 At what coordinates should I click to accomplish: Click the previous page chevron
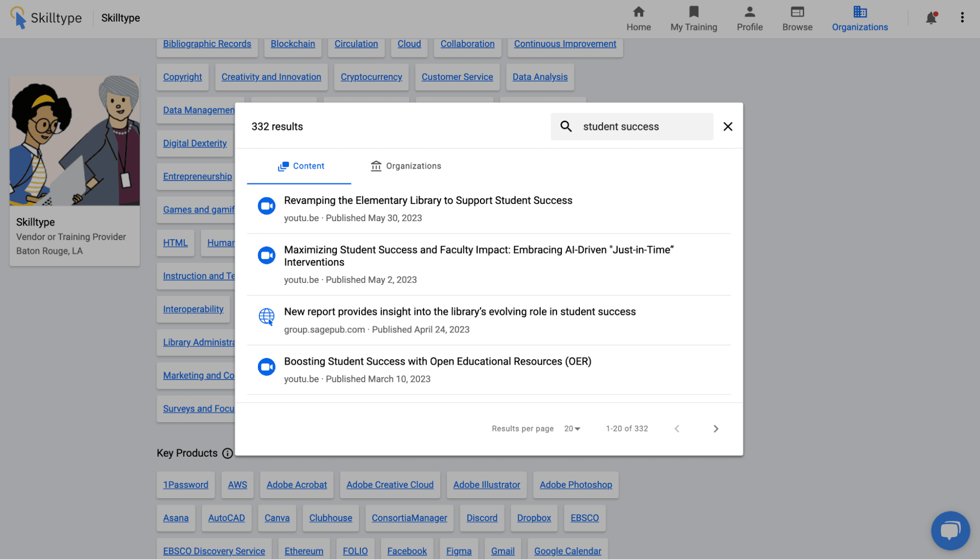point(677,429)
